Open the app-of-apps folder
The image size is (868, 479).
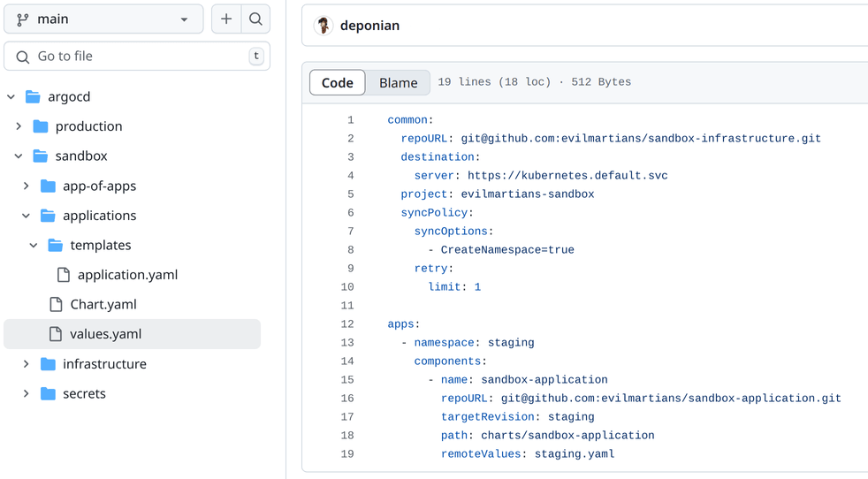pyautogui.click(x=100, y=186)
